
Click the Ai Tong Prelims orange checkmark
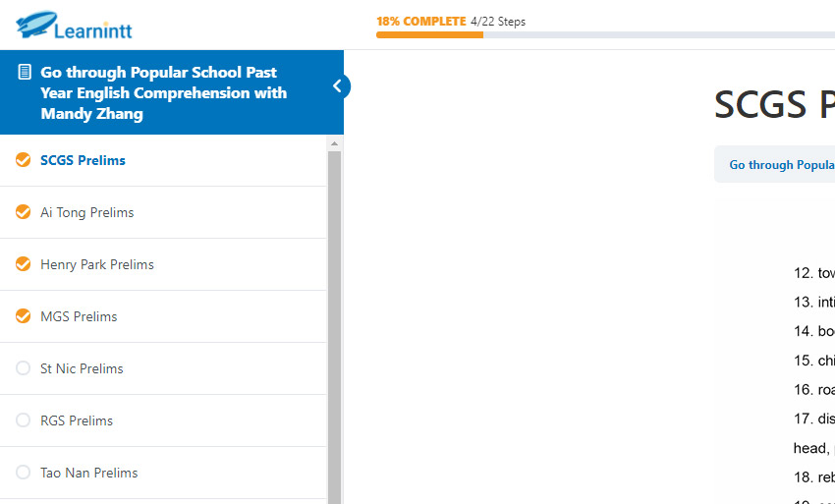[23, 212]
